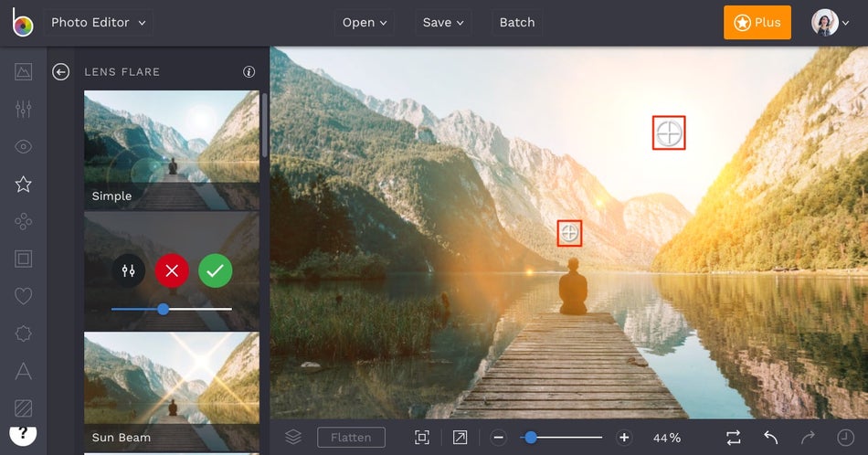This screenshot has width=868, height=455.
Task: Open the history clock icon
Action: point(845,438)
